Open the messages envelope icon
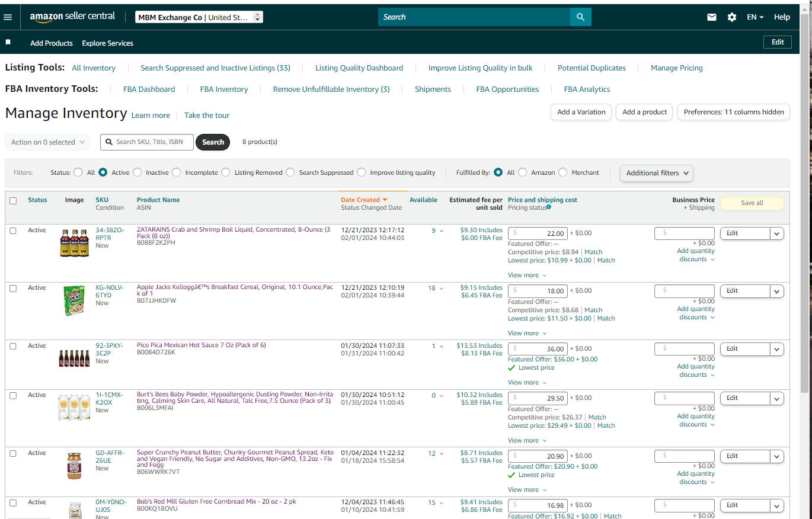 pos(712,17)
